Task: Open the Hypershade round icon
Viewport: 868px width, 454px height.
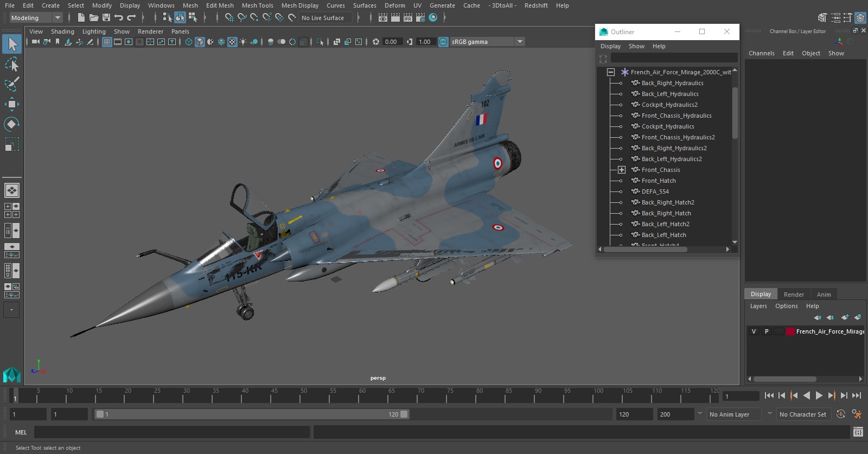Action: (433, 18)
